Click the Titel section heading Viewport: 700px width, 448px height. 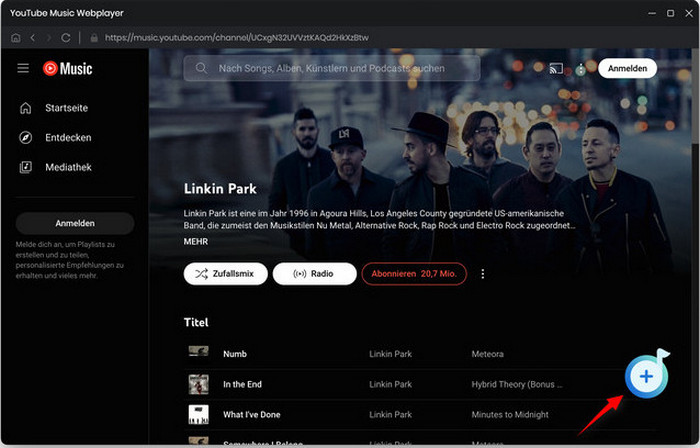pos(196,322)
